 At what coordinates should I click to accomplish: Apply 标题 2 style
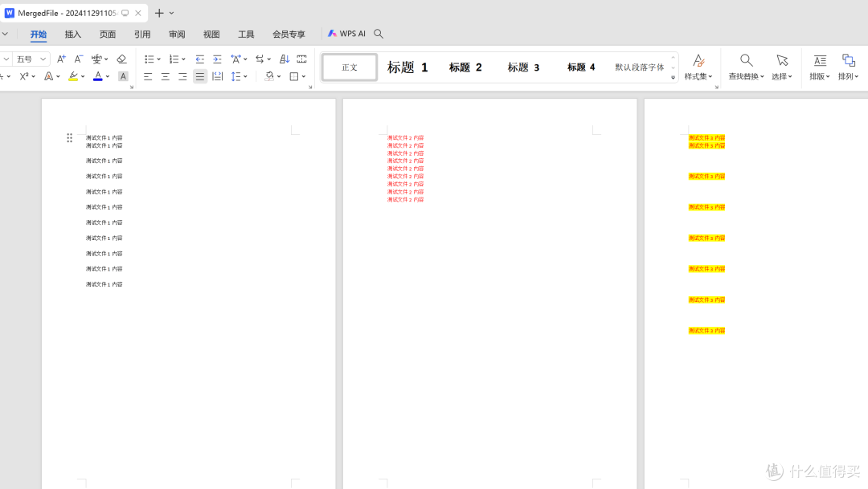pyautogui.click(x=465, y=67)
